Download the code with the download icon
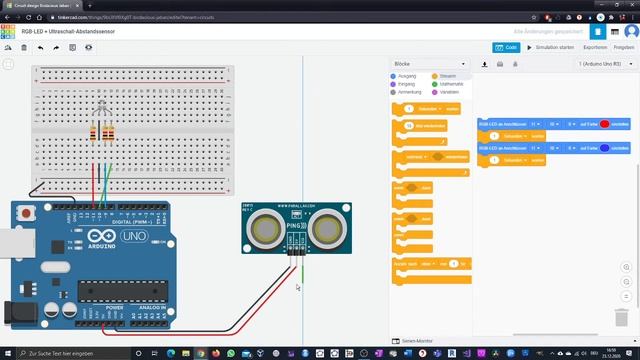Viewport: 640px width, 360px height. point(484,64)
